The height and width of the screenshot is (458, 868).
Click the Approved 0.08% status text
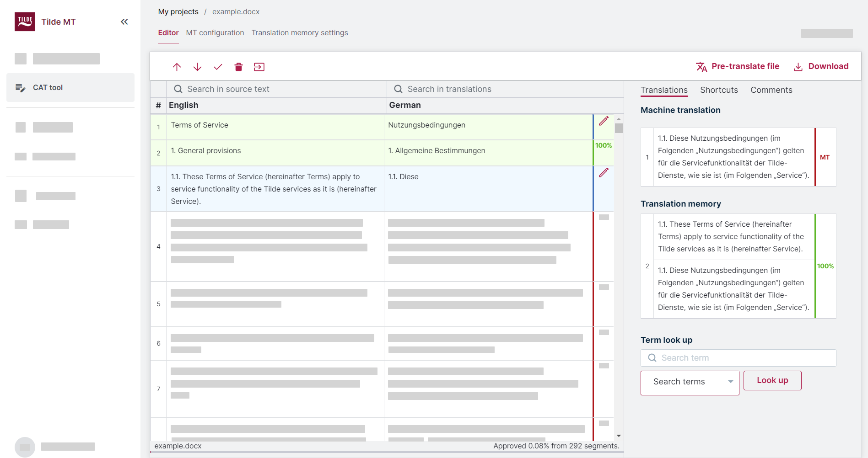click(556, 446)
